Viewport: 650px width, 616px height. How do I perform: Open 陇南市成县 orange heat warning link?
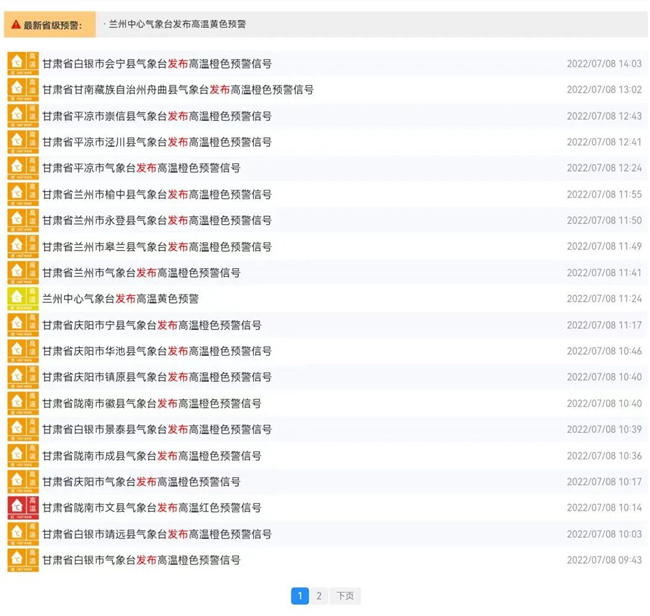[151, 455]
